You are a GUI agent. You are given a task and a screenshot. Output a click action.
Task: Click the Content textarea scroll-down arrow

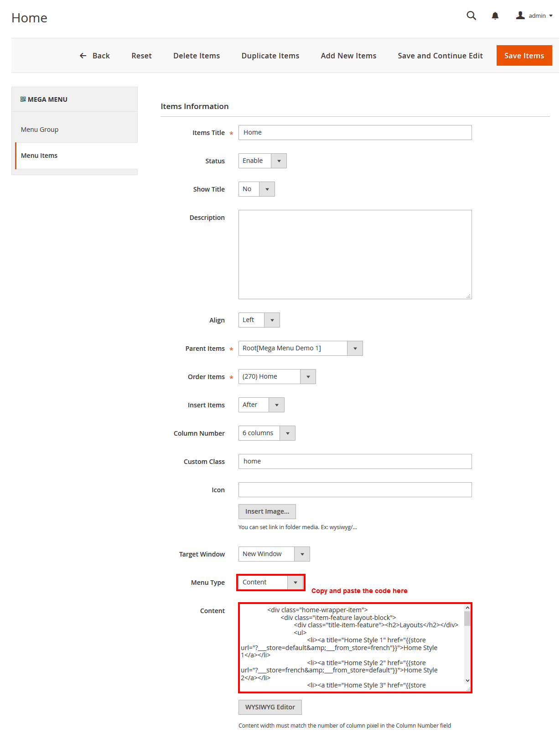pos(467,681)
